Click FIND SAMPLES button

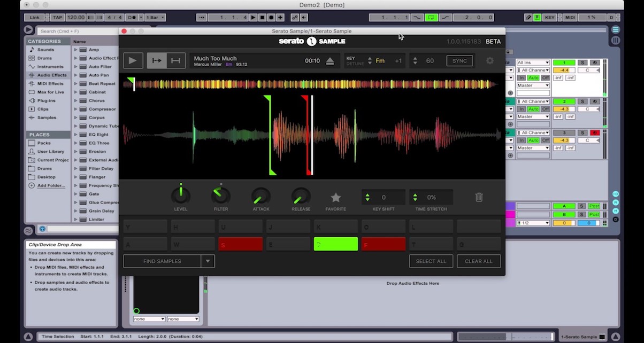162,261
